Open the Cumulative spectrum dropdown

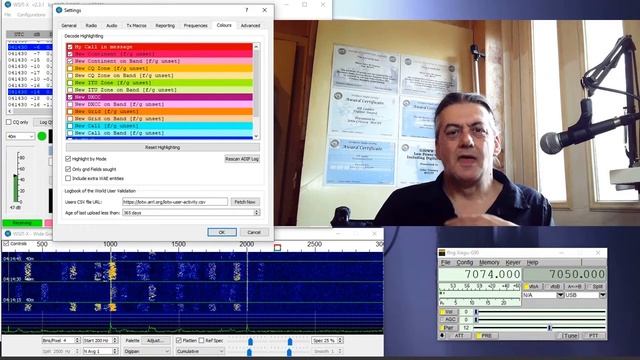tap(200, 351)
